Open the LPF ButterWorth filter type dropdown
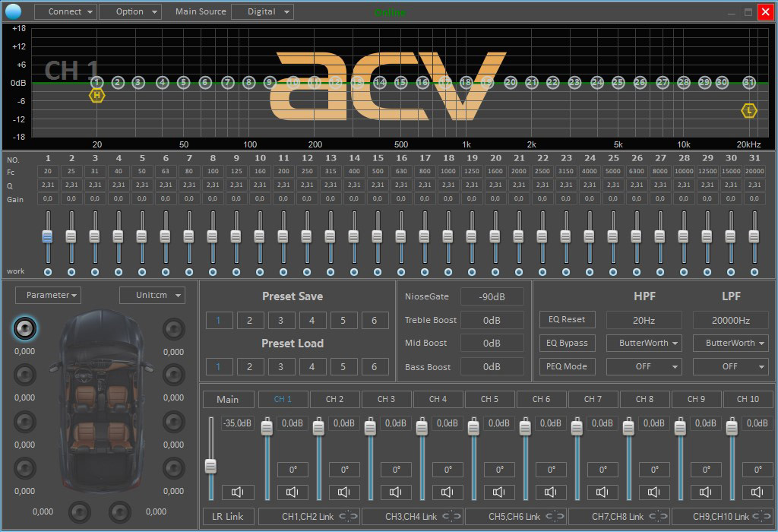The image size is (778, 532). click(731, 343)
